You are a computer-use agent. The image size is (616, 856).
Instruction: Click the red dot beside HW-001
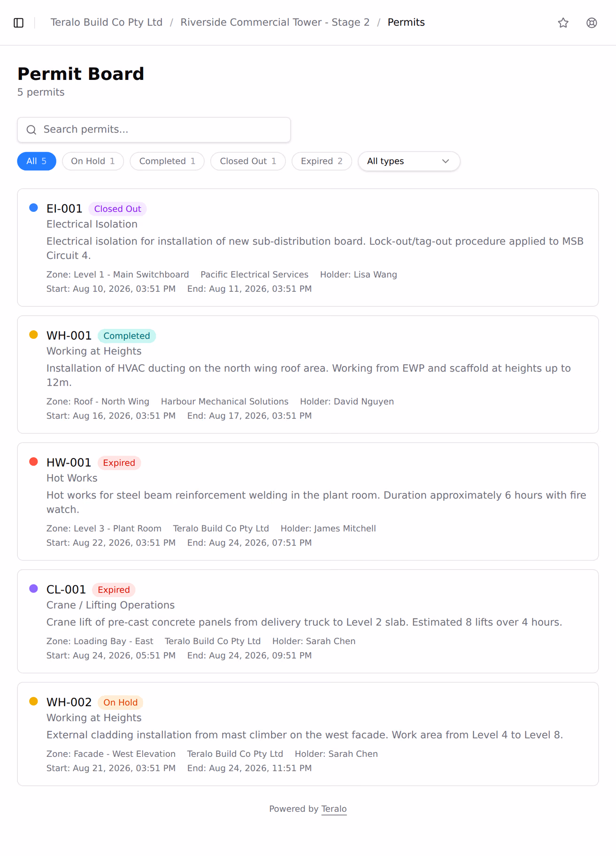[33, 461]
